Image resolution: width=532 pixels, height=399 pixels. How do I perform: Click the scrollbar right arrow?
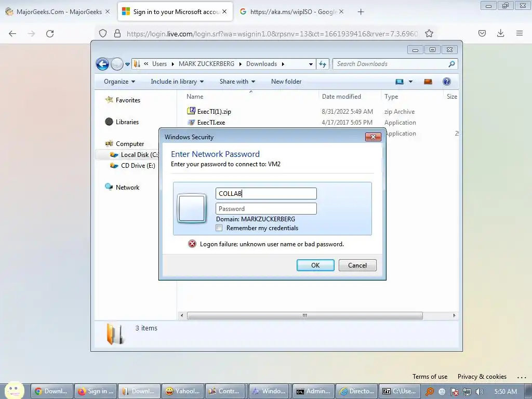tap(454, 315)
